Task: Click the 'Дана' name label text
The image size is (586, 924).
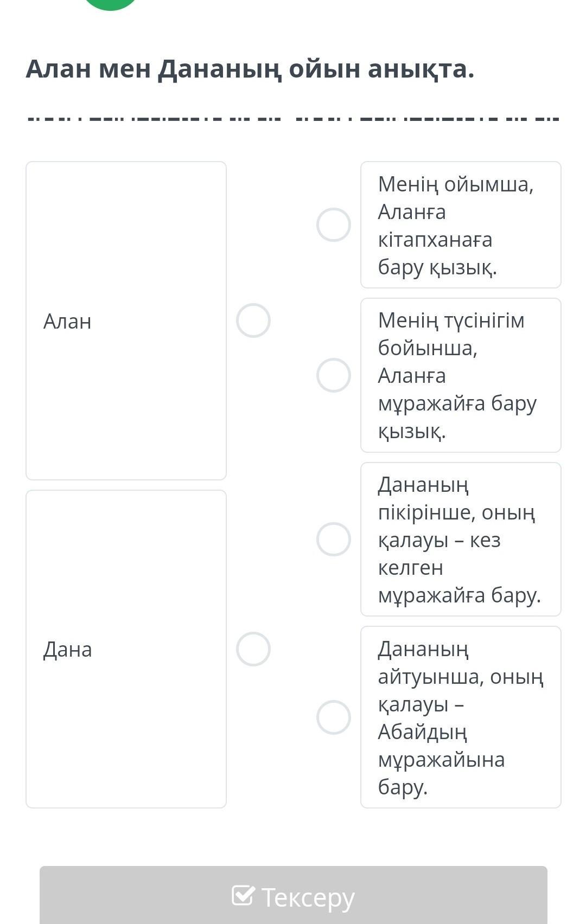Action: (68, 650)
